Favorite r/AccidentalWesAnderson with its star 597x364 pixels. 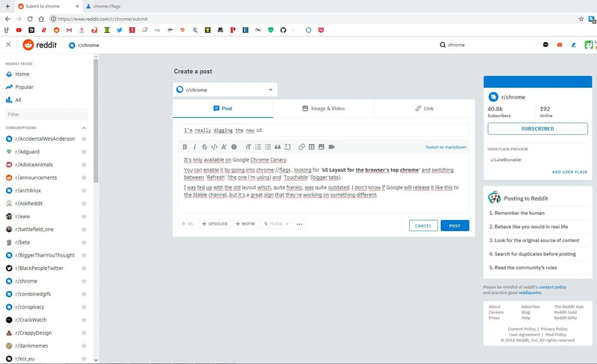point(84,139)
